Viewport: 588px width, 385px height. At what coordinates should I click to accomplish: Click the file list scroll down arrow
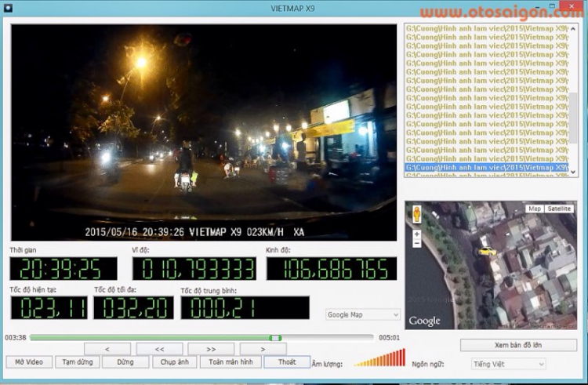pos(573,172)
